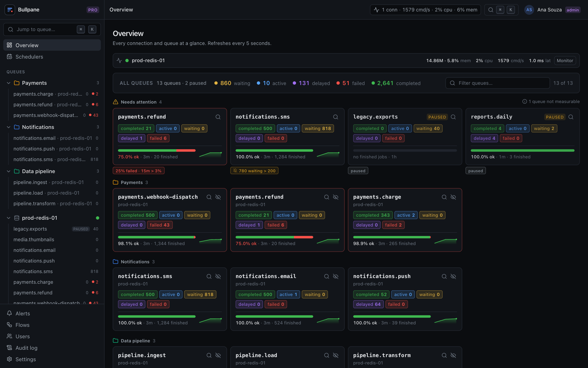The width and height of the screenshot is (588, 368).
Task: Select legacy.exports PAUSED row in sidebar
Action: point(56,229)
